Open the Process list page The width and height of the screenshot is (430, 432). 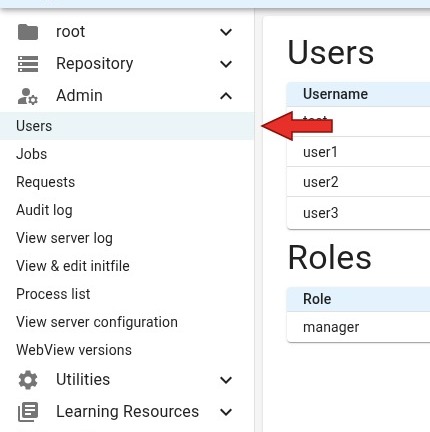(127, 294)
